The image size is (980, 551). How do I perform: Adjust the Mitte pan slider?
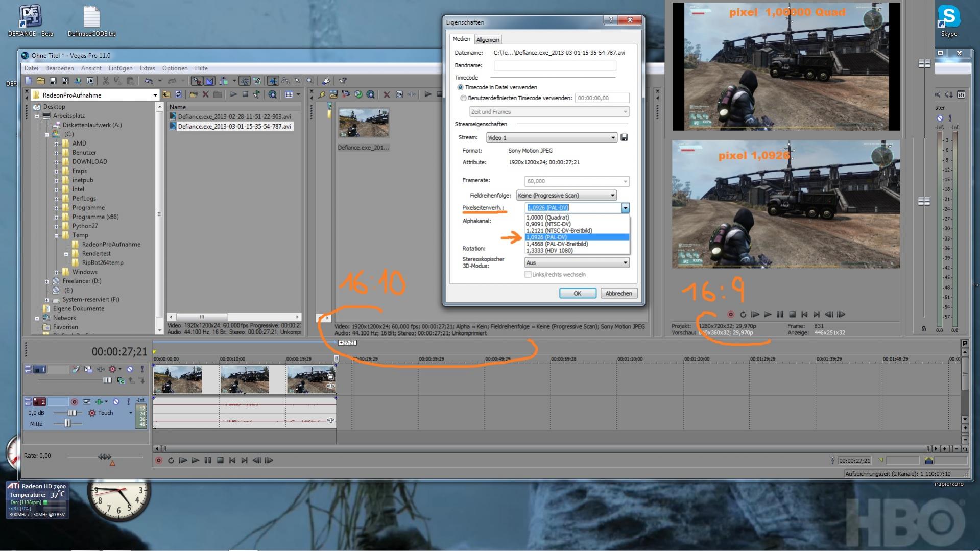[x=67, y=424]
